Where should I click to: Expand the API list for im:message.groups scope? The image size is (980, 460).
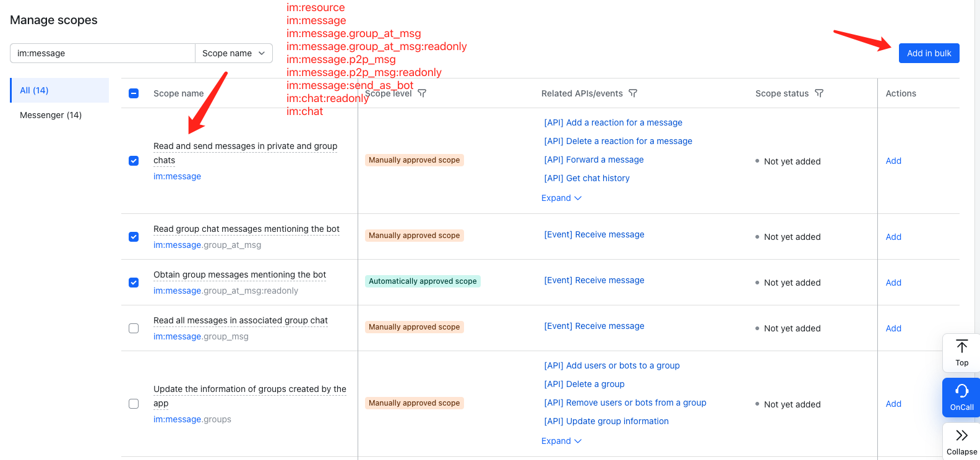pos(561,440)
